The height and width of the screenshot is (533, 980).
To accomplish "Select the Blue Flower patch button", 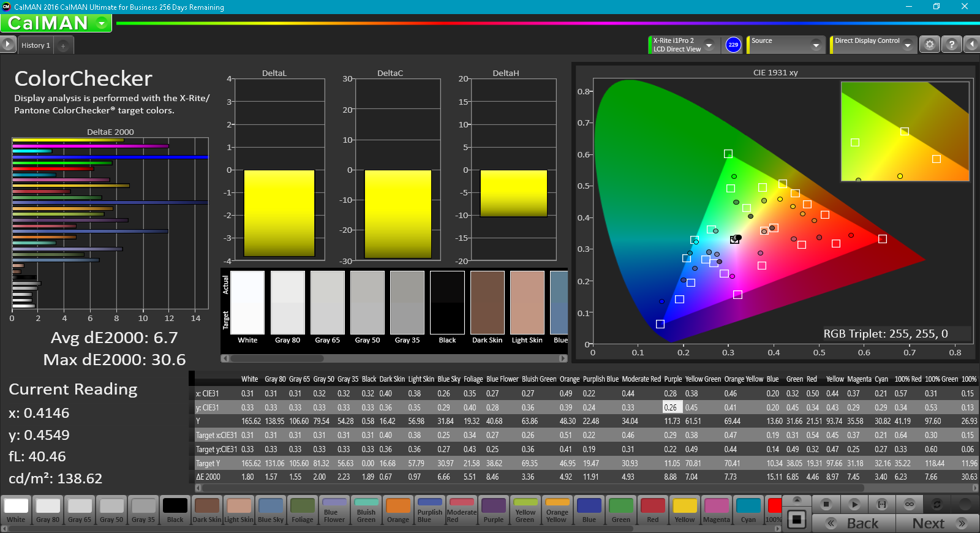I will pos(334,510).
